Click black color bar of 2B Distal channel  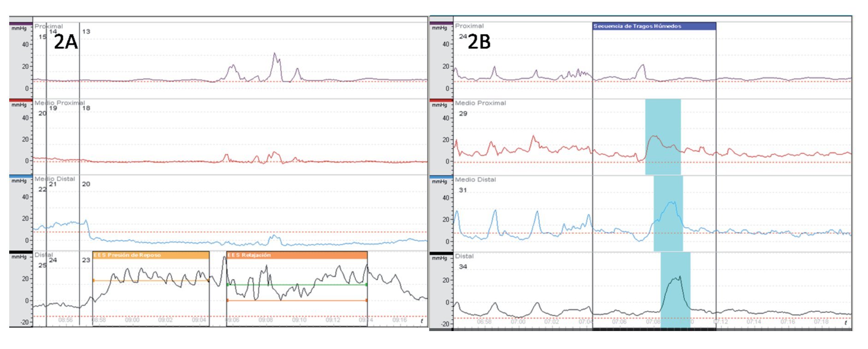[x=441, y=253]
